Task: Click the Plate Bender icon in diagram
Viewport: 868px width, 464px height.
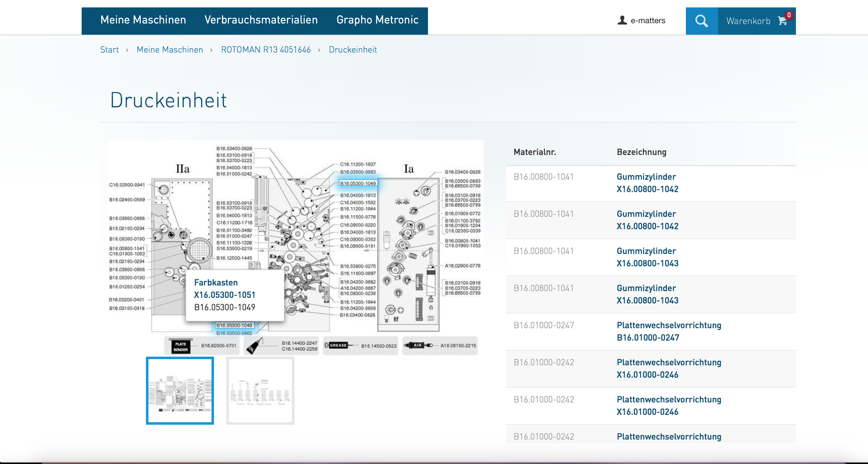Action: [x=181, y=346]
